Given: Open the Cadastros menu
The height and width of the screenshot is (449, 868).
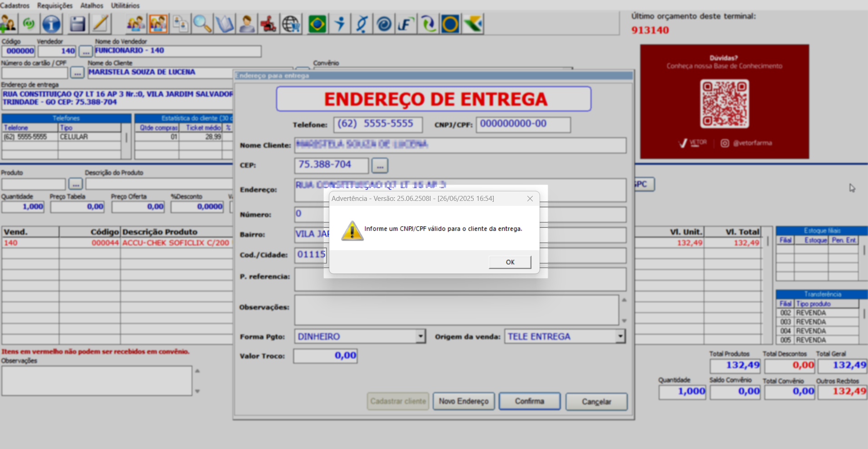Looking at the screenshot, I should pyautogui.click(x=15, y=5).
